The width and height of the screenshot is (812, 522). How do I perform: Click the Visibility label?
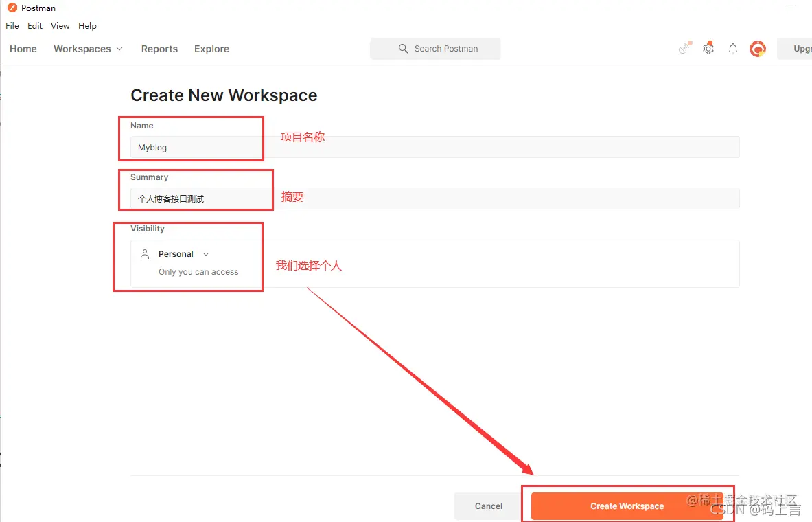(148, 229)
